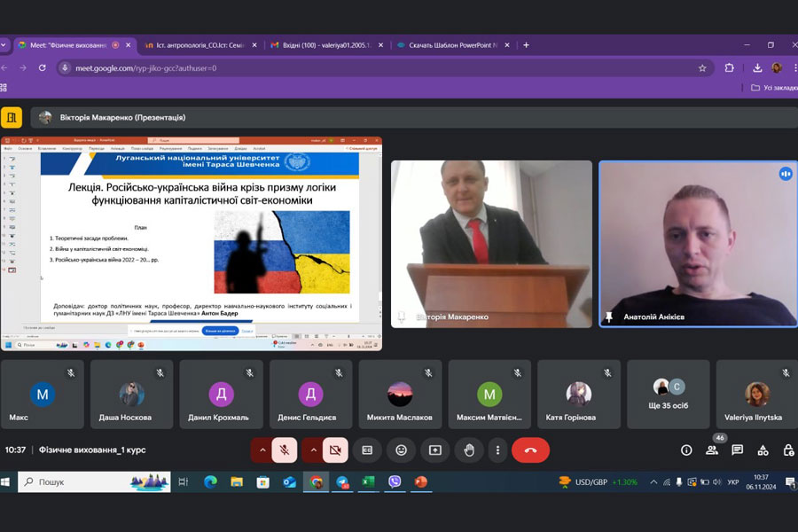The height and width of the screenshot is (532, 798).
Task: Open the in-call chat panel
Action: (738, 450)
